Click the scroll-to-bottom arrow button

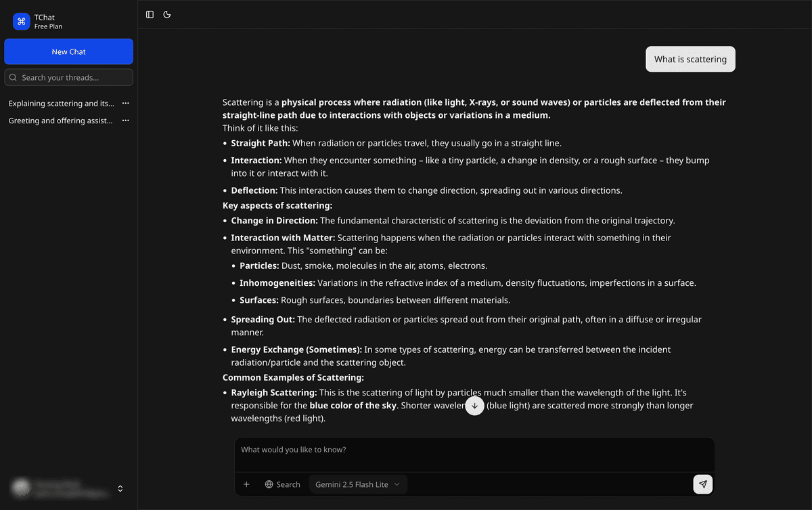(474, 406)
